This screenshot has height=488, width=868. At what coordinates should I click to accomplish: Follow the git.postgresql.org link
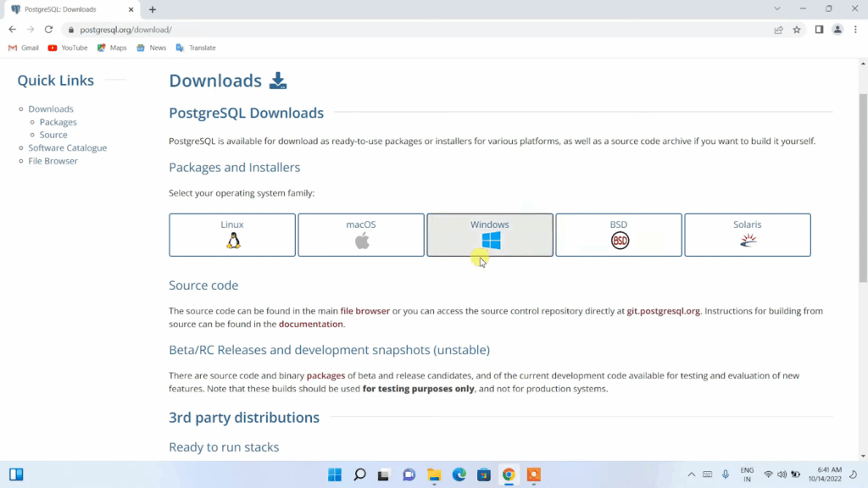coord(663,311)
